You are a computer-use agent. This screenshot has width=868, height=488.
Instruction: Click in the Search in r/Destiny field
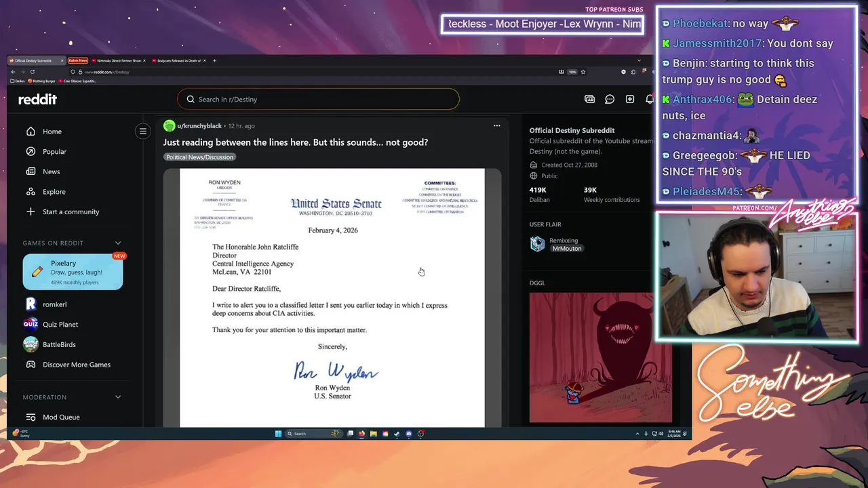[318, 99]
